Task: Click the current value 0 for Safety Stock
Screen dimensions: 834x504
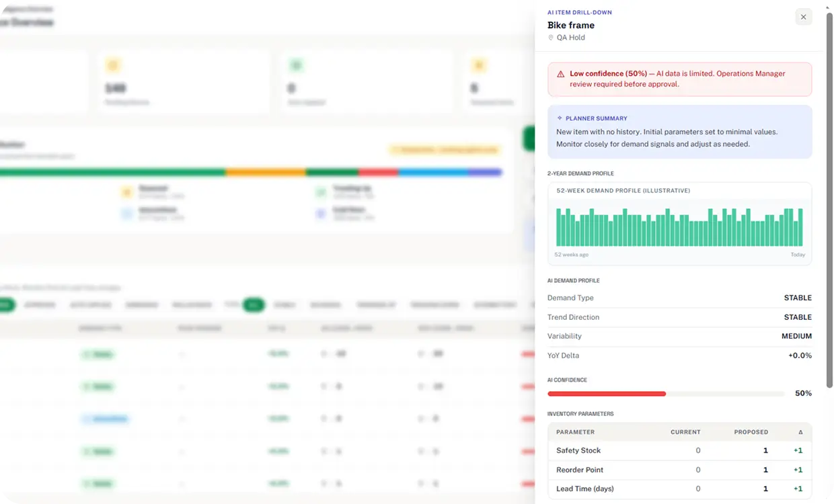Action: (x=698, y=451)
